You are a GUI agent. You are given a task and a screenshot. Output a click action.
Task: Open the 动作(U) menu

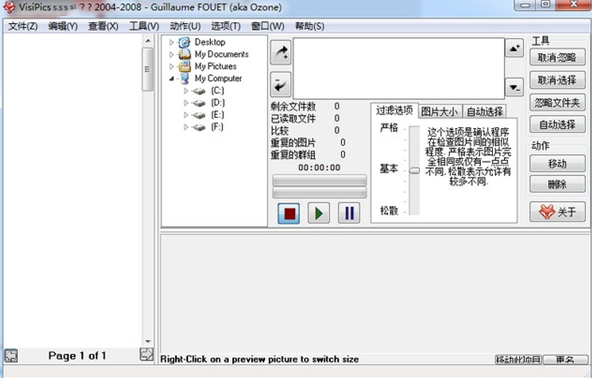click(x=185, y=26)
